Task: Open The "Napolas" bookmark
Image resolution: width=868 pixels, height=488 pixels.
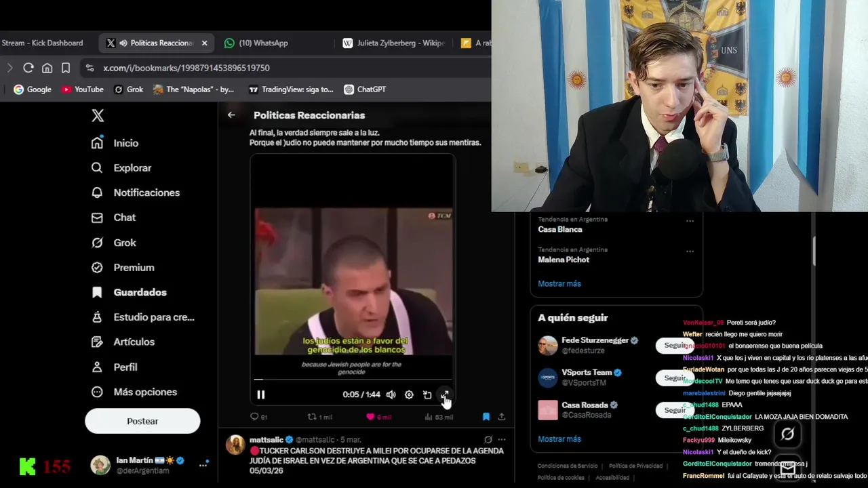Action: point(193,89)
